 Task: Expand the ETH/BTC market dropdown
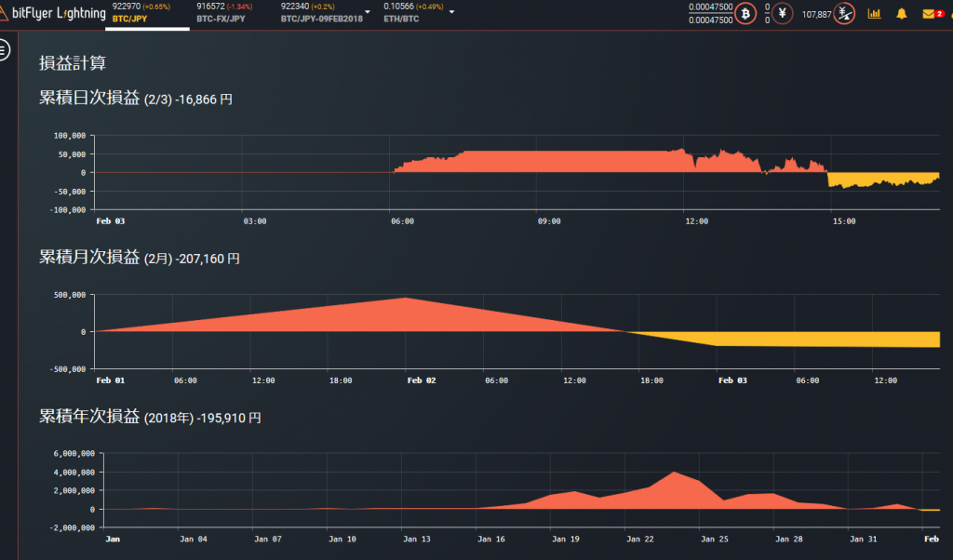click(451, 13)
